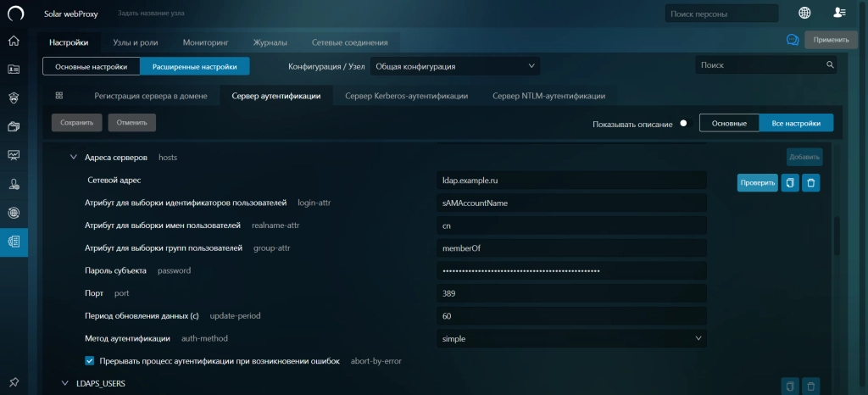The height and width of the screenshot is (395, 868).
Task: Open the user with gear icon in the sidebar
Action: click(x=14, y=184)
